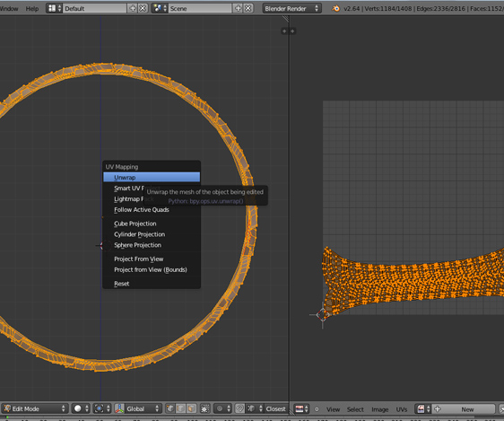Open the scene browser icon
This screenshot has height=421, width=504.
click(x=160, y=8)
